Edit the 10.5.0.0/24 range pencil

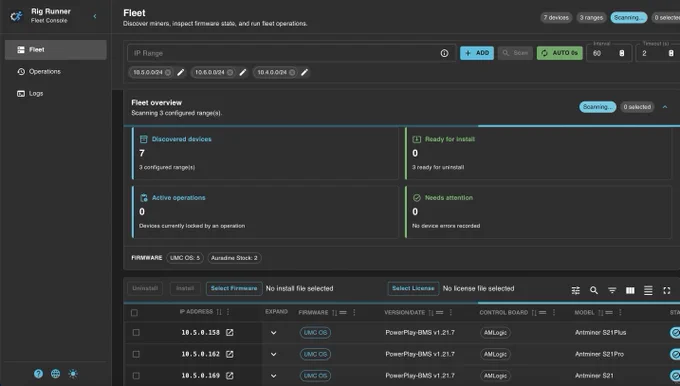(181, 72)
